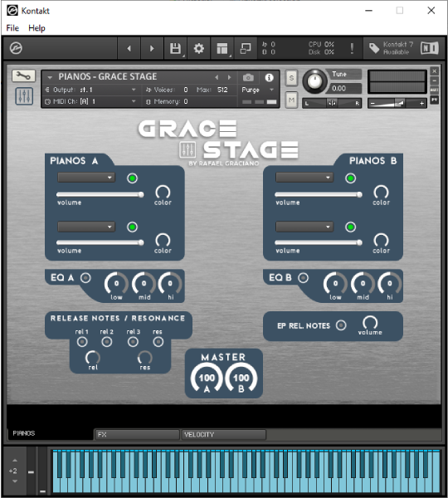Image resolution: width=448 pixels, height=498 pixels.
Task: Click the Max voices 512 field
Action: [x=222, y=90]
